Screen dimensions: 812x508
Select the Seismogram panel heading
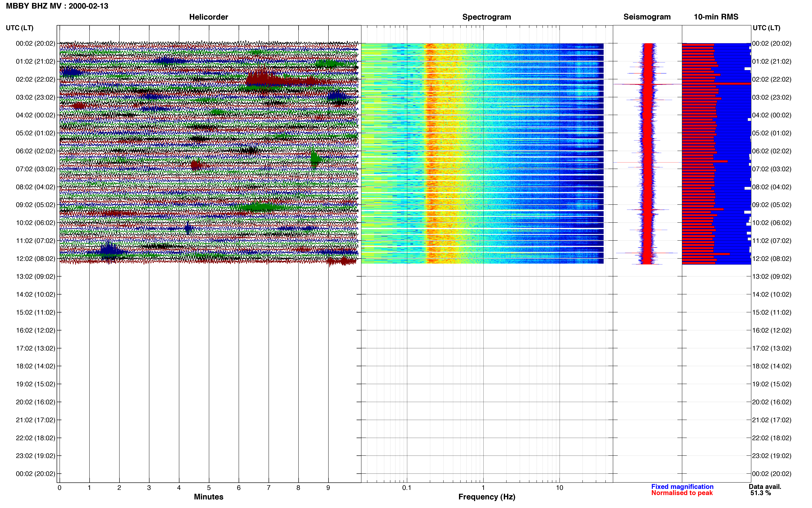point(647,17)
